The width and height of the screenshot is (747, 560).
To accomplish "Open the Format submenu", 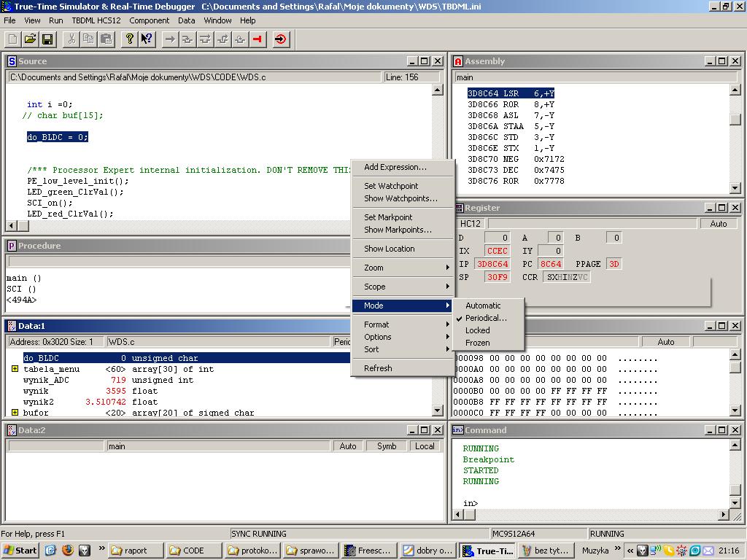I will point(403,324).
